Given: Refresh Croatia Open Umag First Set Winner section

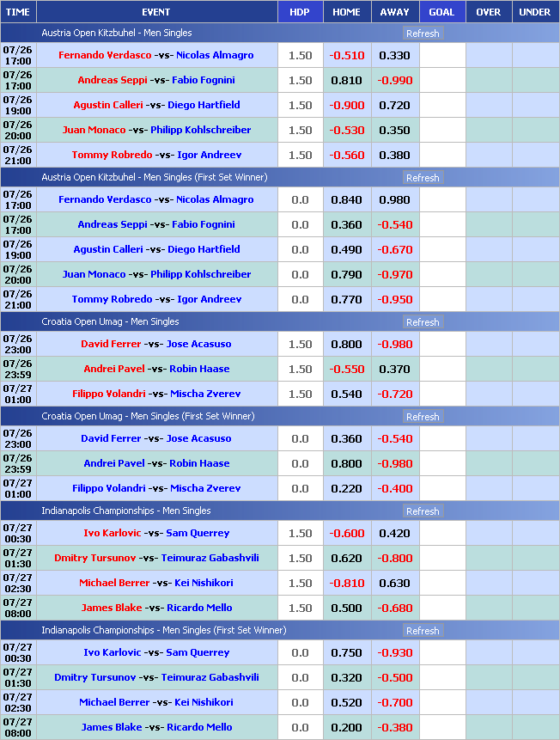Looking at the screenshot, I should 423,417.
